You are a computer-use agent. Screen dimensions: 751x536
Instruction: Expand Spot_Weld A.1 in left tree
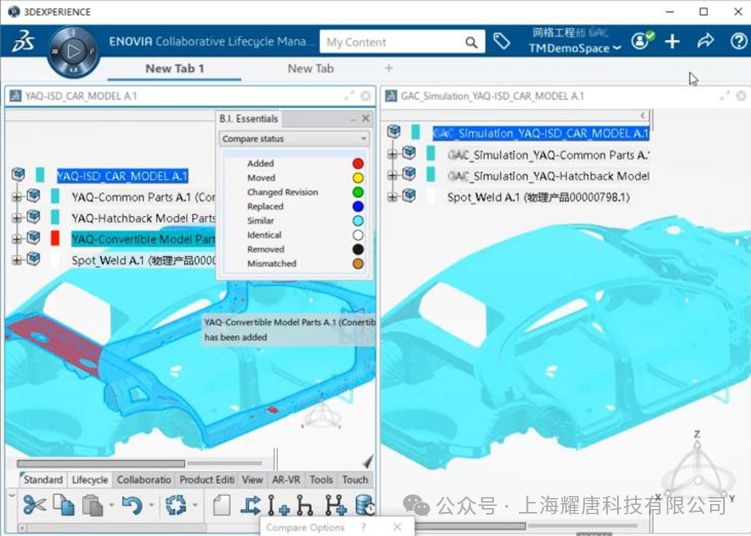17,260
